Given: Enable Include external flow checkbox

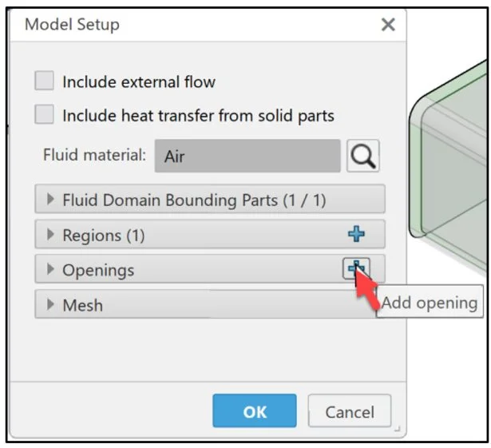Looking at the screenshot, I should [45, 81].
